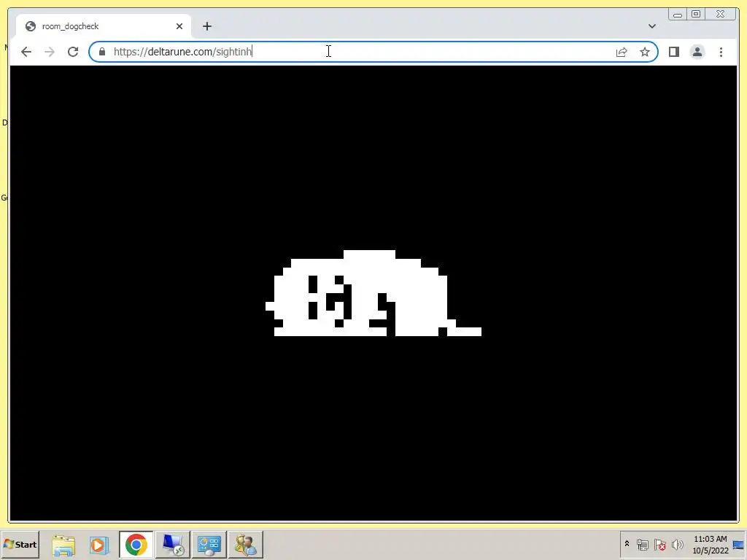Open the Control Panel taskbar icon
This screenshot has height=560, width=747.
209,545
